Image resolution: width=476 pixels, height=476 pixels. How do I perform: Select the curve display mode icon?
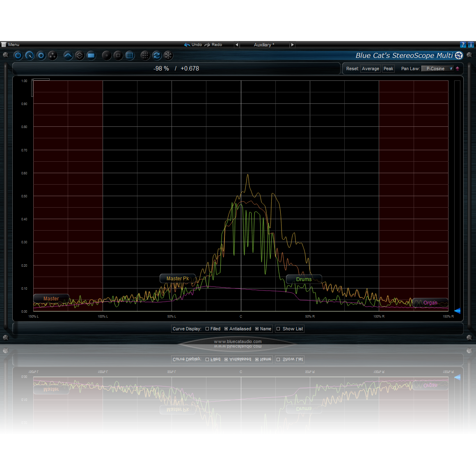[68, 55]
